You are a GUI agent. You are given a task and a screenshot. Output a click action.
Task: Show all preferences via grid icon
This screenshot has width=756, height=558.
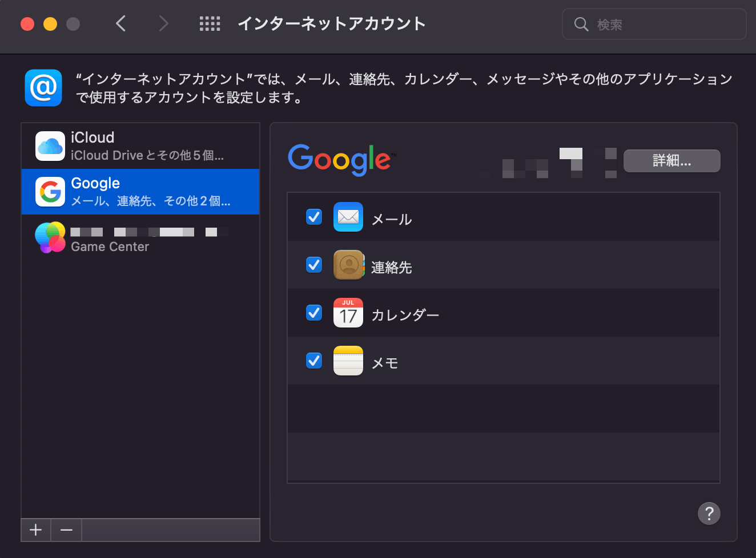[210, 23]
